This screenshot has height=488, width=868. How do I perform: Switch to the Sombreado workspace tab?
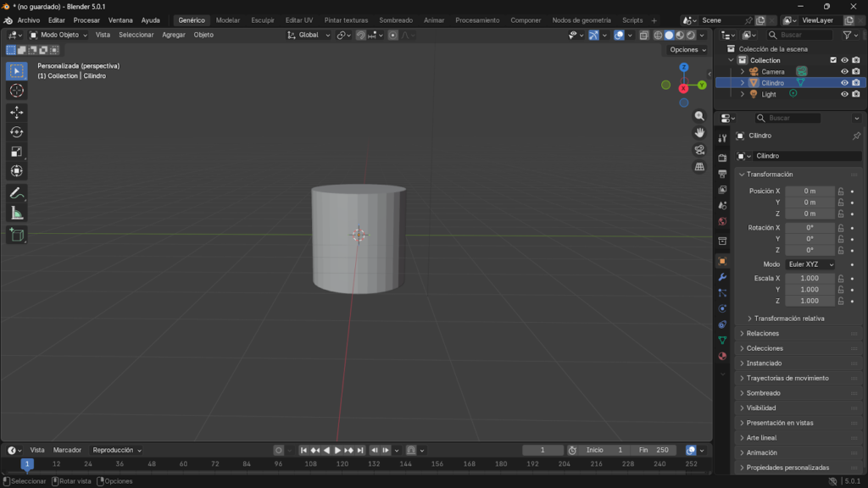396,20
